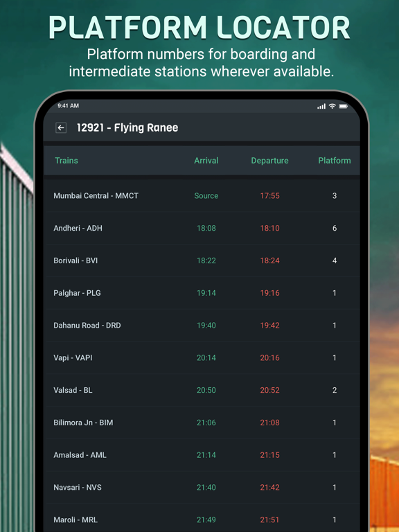Click platform number for Mumbai Central
The image size is (399, 532).
point(335,196)
